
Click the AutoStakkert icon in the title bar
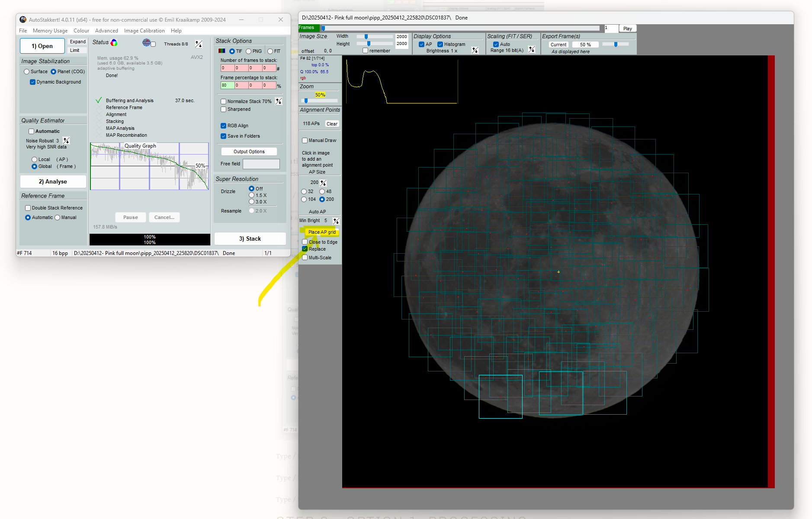point(22,19)
